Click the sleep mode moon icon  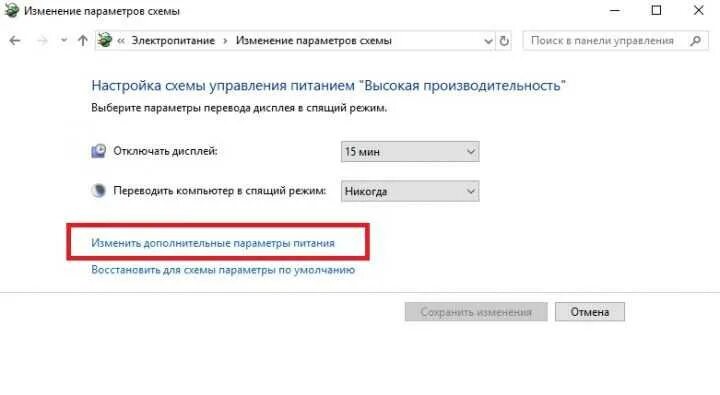click(x=98, y=190)
